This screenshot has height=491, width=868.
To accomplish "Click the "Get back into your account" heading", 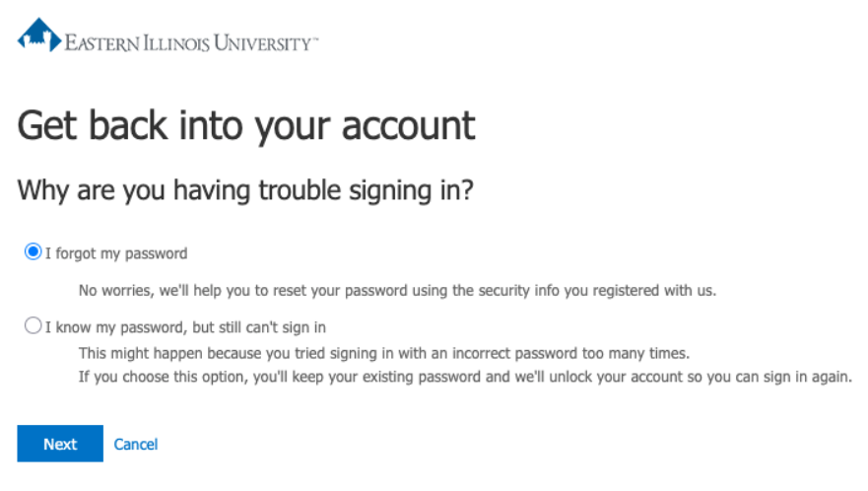I will [246, 126].
